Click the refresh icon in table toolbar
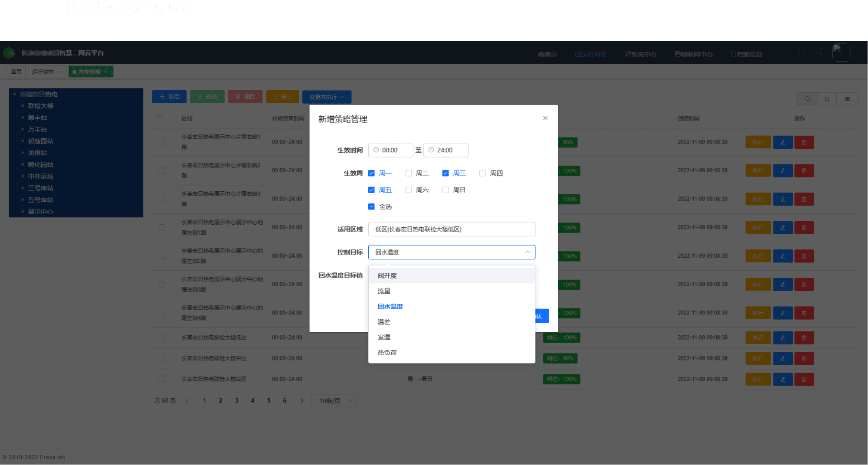868x465 pixels. tap(827, 99)
